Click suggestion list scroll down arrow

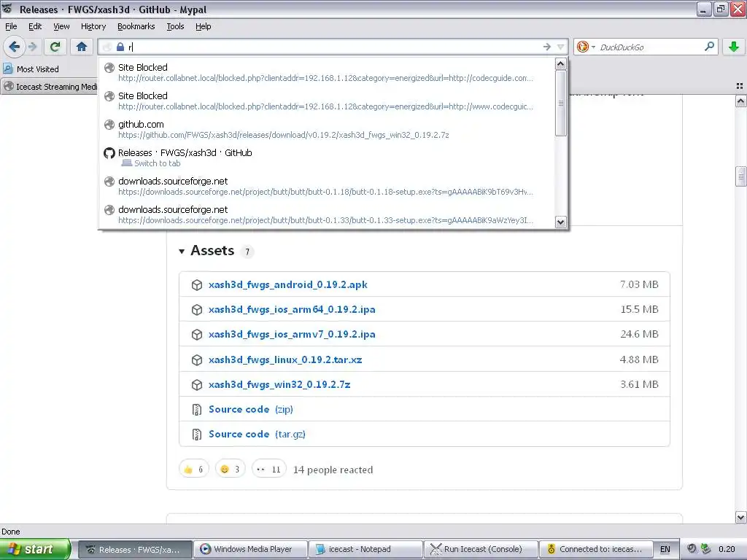(561, 222)
